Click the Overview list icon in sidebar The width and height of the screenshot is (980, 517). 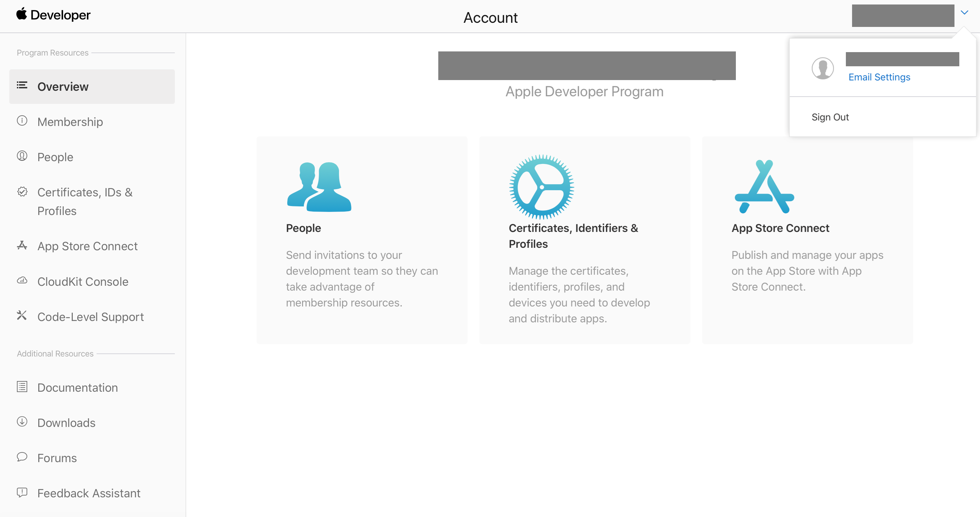click(x=22, y=85)
